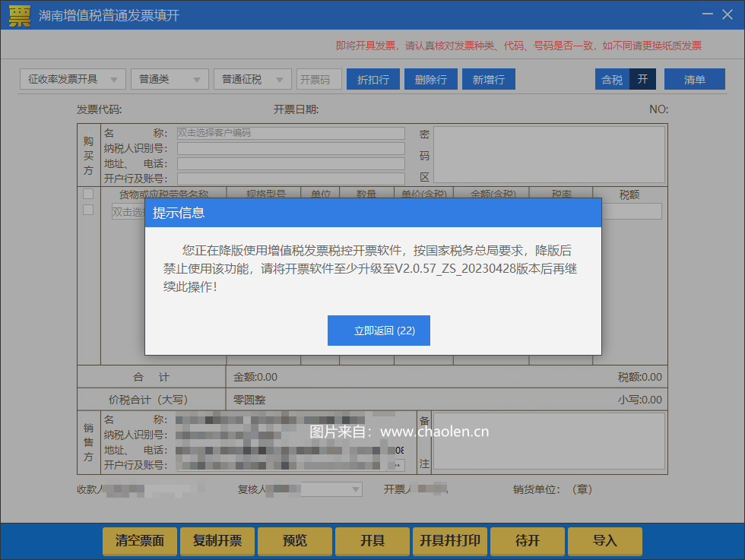Click the 预览 button
The height and width of the screenshot is (560, 745).
pos(295,541)
